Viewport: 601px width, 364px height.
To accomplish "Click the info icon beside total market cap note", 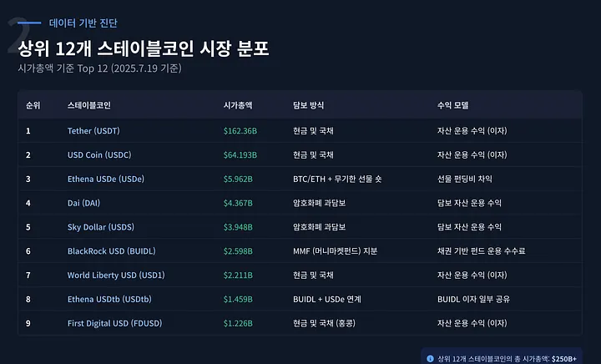I will tap(430, 358).
